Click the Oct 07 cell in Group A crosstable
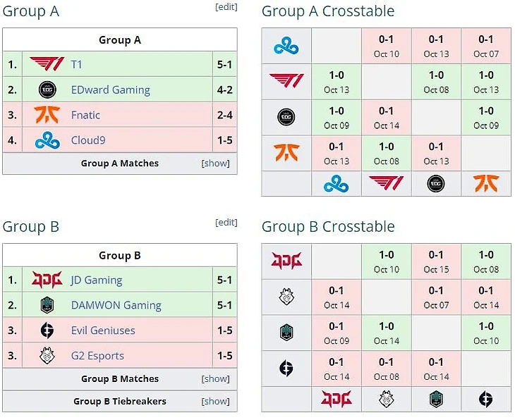 click(486, 47)
